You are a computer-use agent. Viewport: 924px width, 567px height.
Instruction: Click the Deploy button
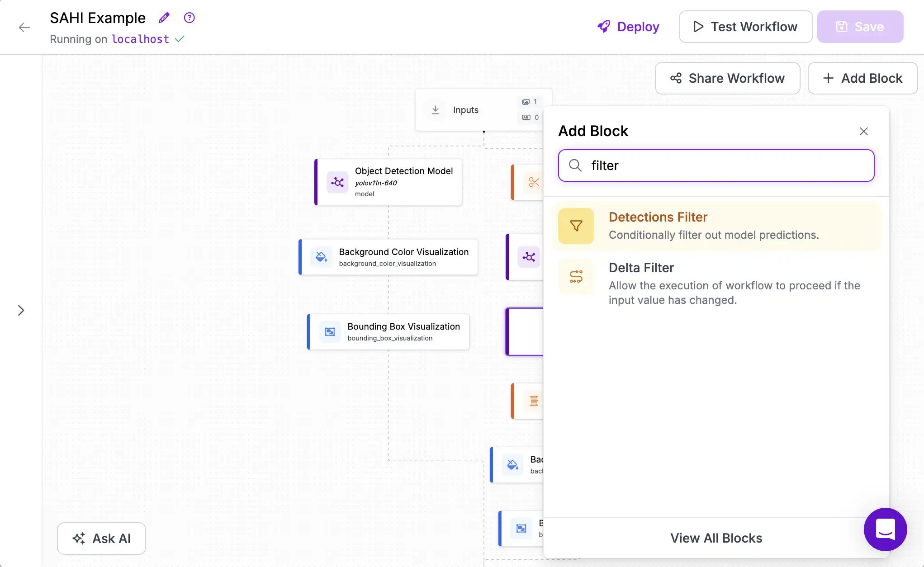(x=628, y=27)
